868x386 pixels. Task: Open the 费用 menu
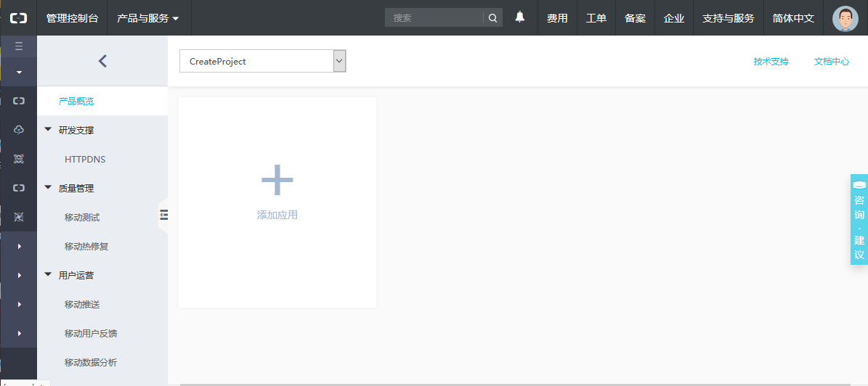[x=557, y=17]
